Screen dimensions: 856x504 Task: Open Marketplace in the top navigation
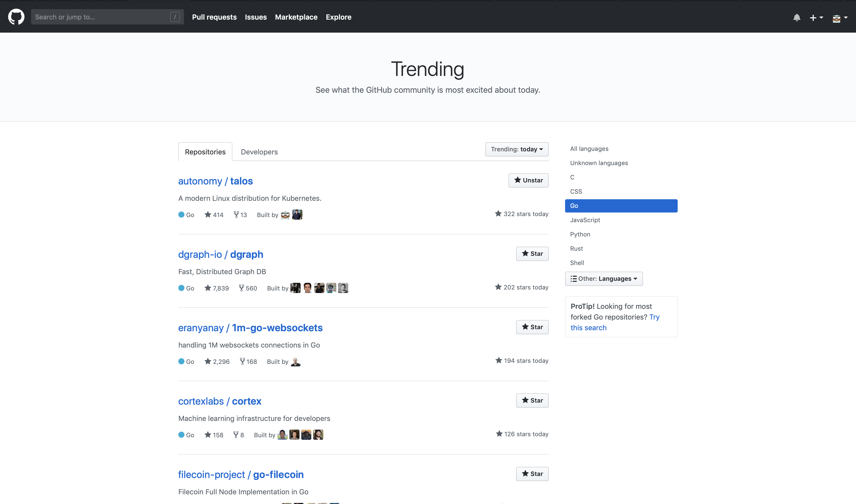coord(296,17)
